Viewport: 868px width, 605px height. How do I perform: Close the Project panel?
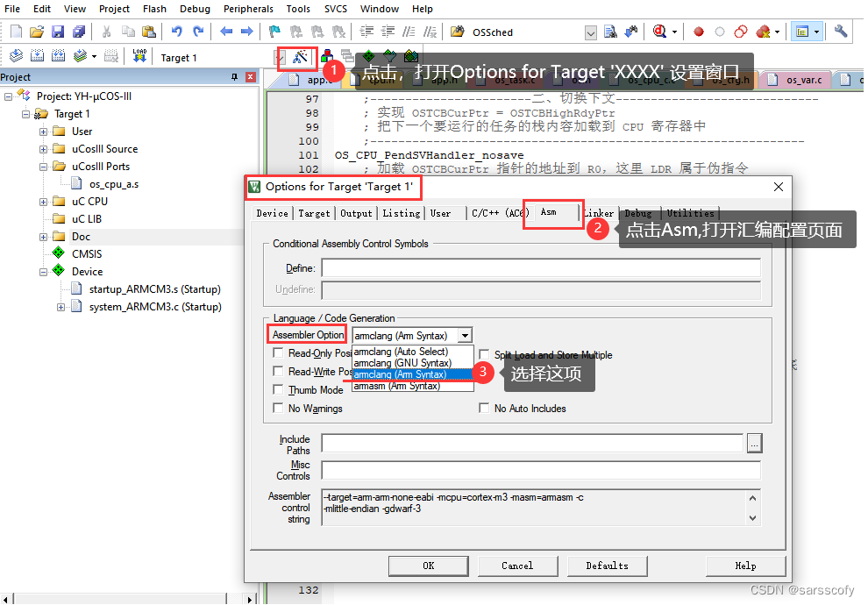(x=251, y=77)
